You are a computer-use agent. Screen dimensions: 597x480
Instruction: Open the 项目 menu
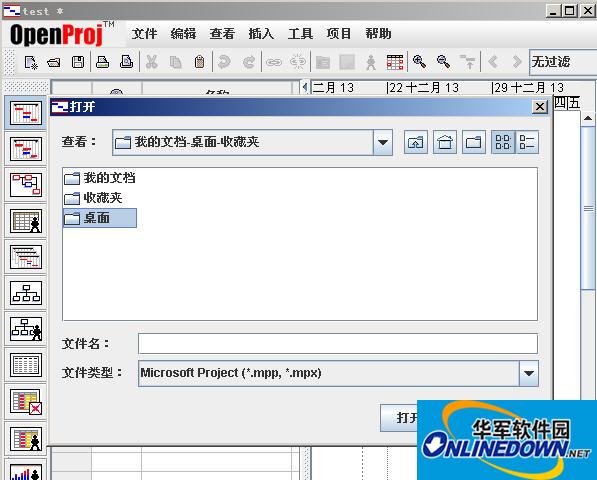click(339, 33)
